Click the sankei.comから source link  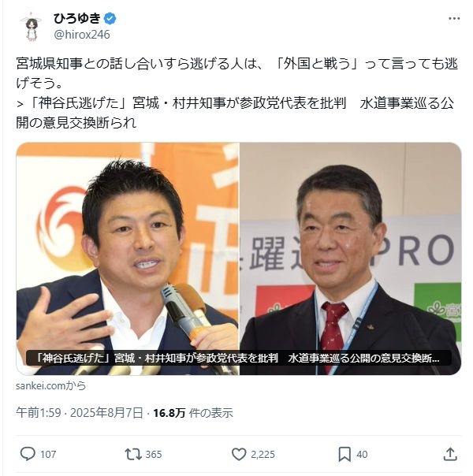coord(50,386)
